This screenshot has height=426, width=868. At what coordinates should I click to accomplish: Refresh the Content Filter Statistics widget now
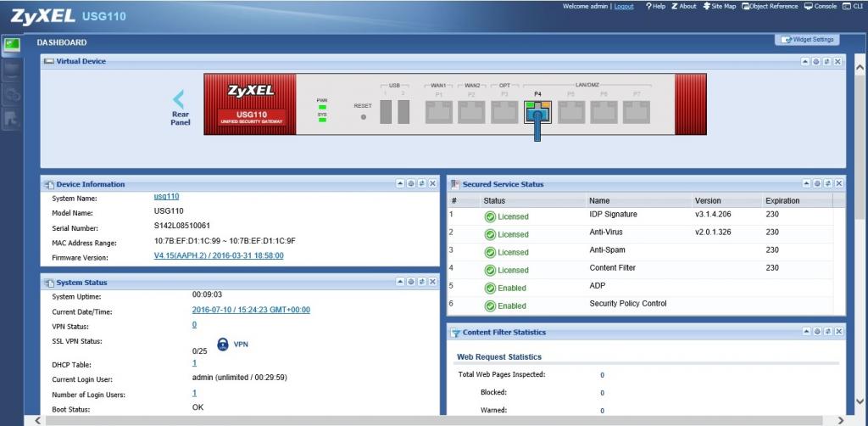[x=828, y=331]
